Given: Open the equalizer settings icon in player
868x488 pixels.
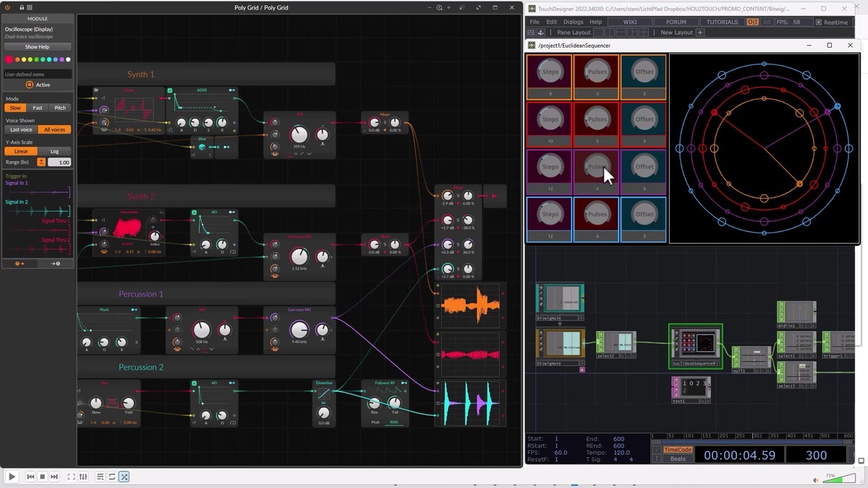Looking at the screenshot, I should coord(84,477).
